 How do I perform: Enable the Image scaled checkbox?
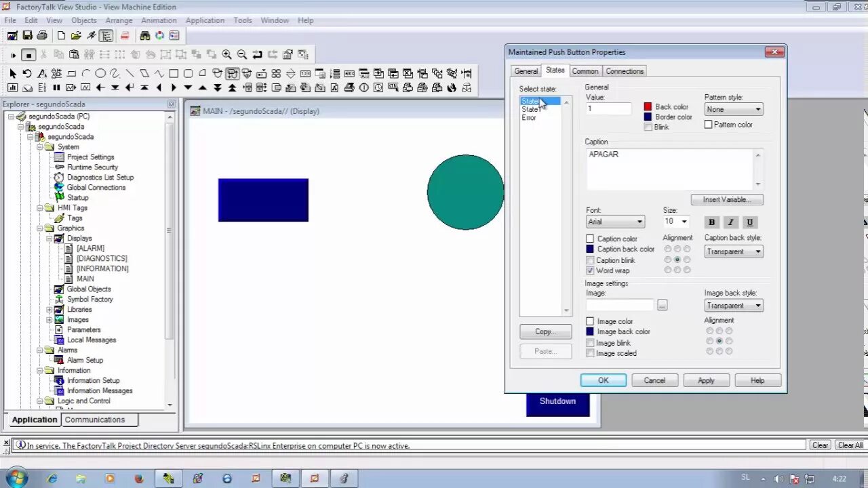[x=590, y=353]
